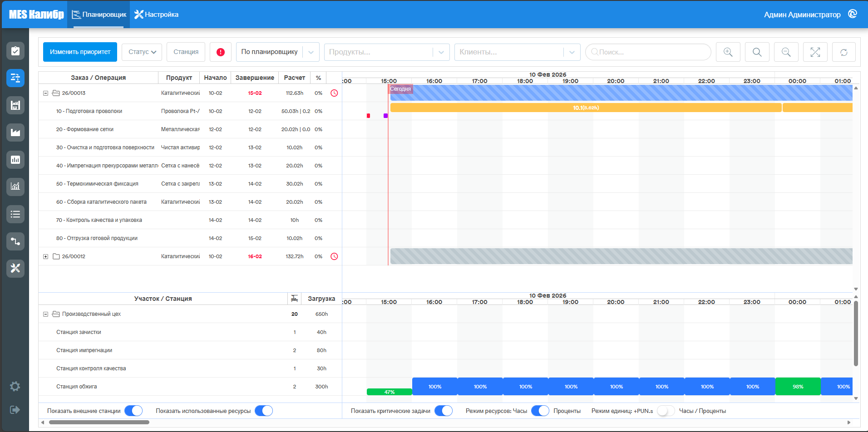Viewport: 868px width, 432px height.
Task: Open the Статус dropdown
Action: [142, 52]
